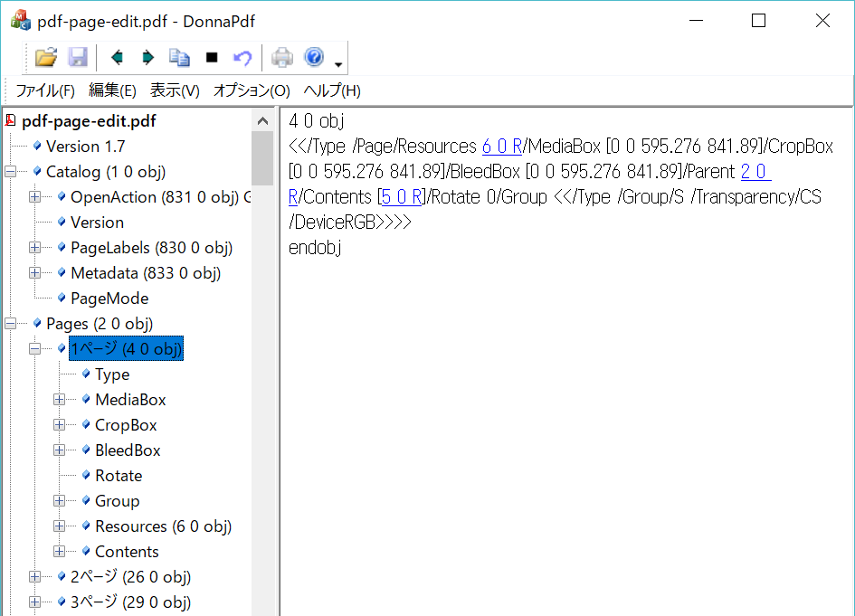
Task: Click the Copy icon in toolbar
Action: coord(179,58)
